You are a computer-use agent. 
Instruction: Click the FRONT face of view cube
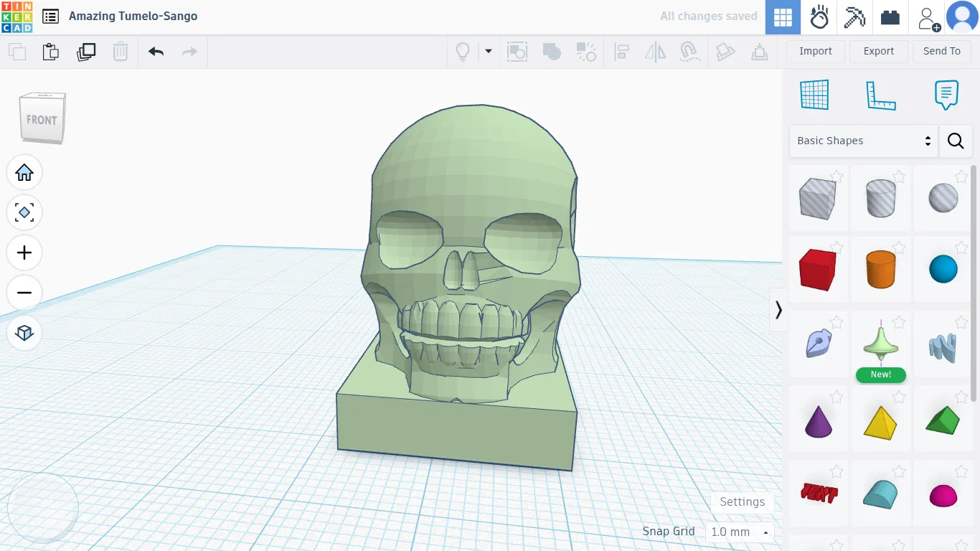[x=42, y=121]
